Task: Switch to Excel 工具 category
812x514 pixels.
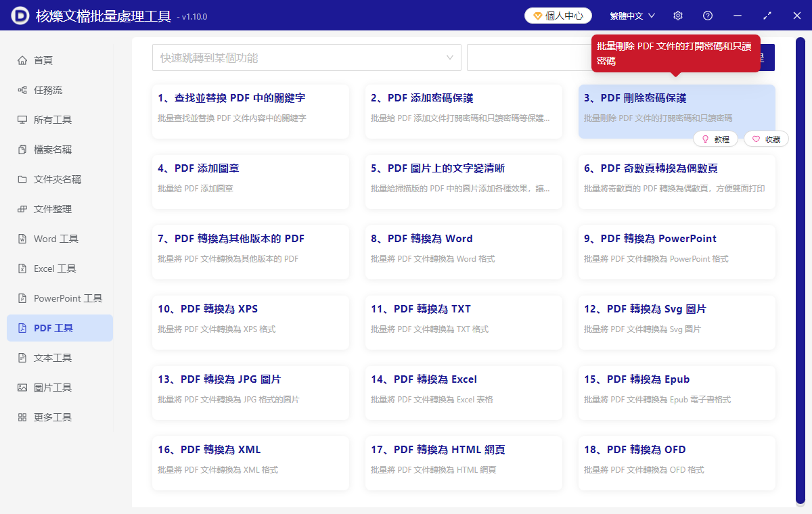Action: click(60, 268)
